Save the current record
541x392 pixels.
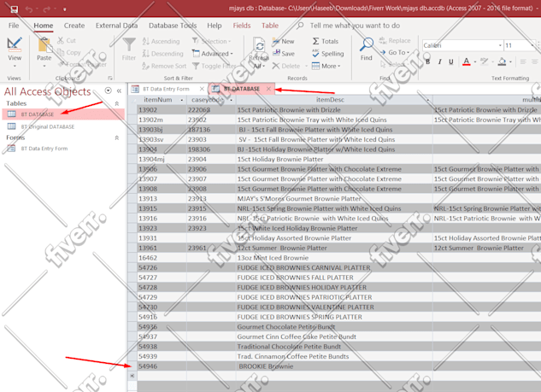pyautogui.click(x=283, y=54)
